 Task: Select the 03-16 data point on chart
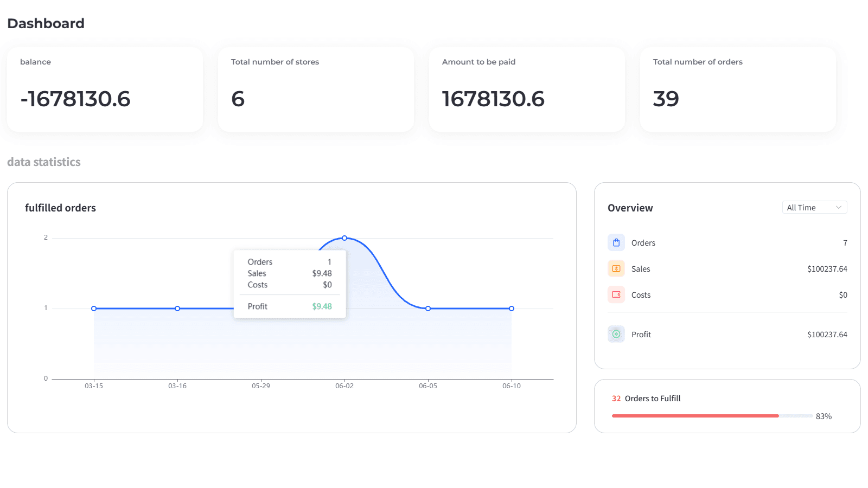177,309
